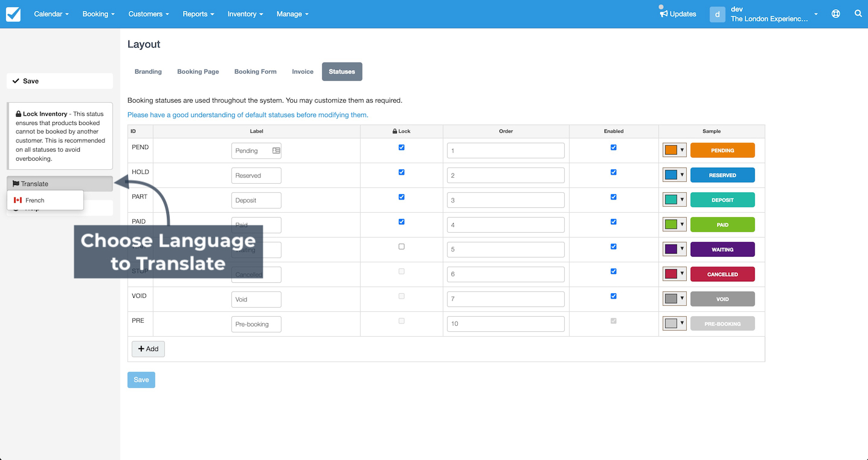Click the CANCELLED sample badge
This screenshot has width=868, height=460.
click(722, 274)
